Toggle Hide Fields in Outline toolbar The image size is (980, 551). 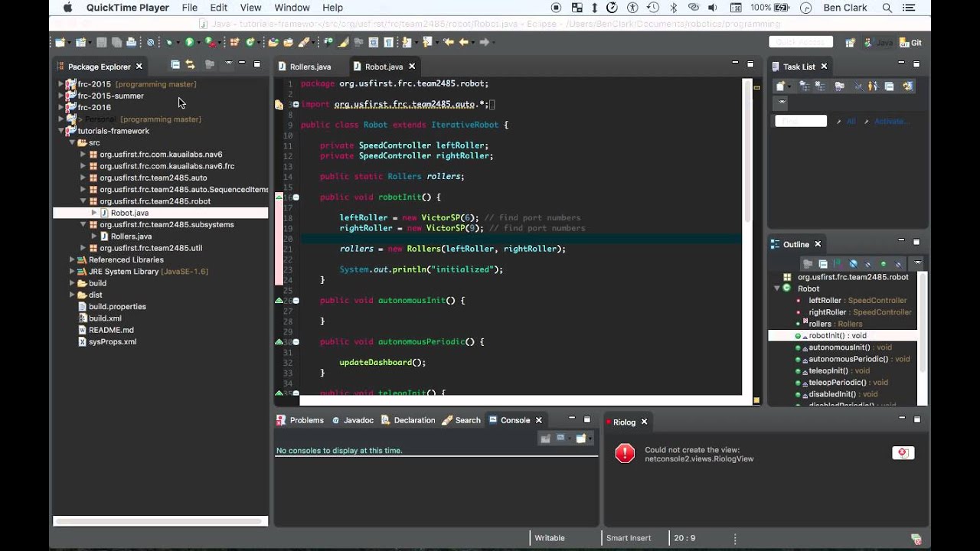(x=854, y=264)
